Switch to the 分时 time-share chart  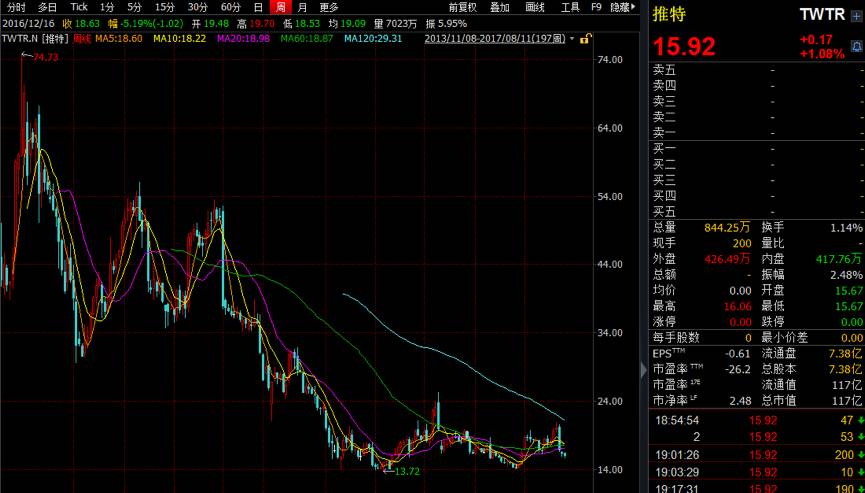tap(16, 7)
